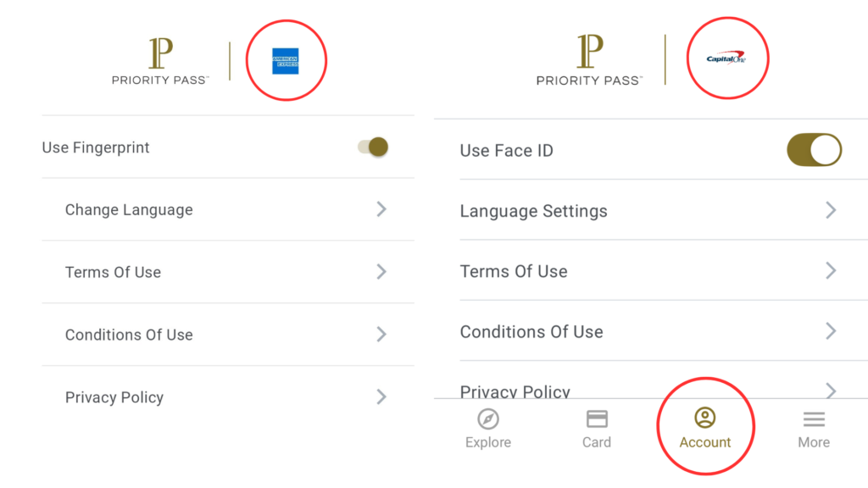Disable the Use Face ID switch
This screenshot has width=868, height=488.
point(814,150)
